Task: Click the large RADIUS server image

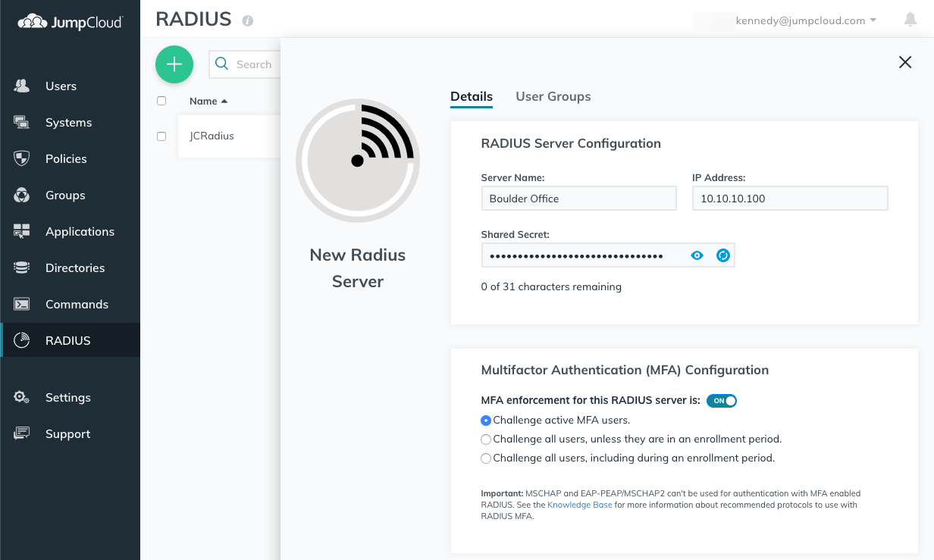Action: click(x=358, y=159)
